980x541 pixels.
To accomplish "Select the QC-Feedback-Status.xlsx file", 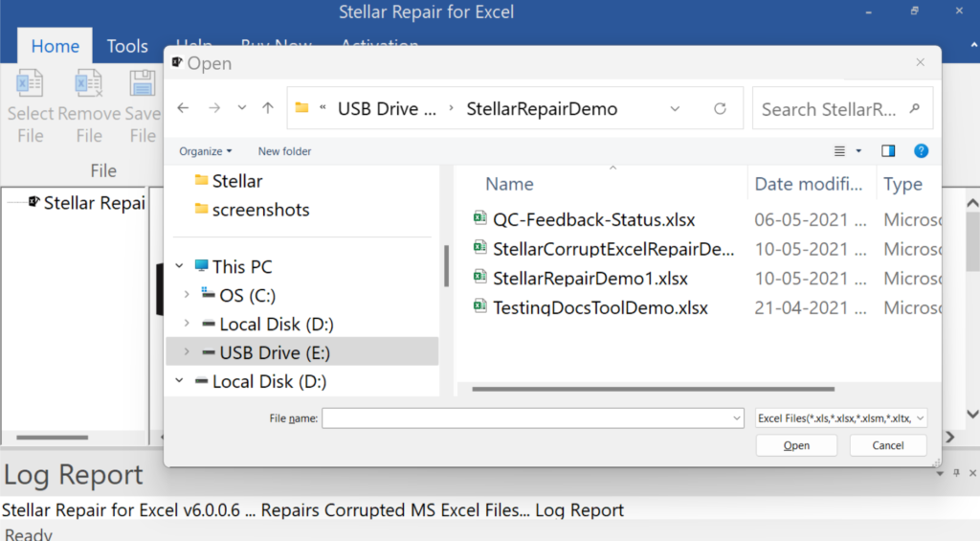I will (x=593, y=219).
